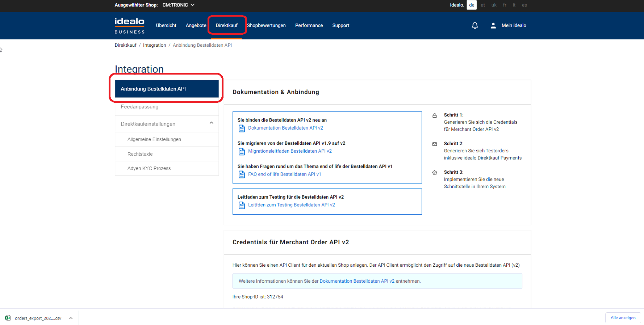Click document icon beside Dokumentation Bestelldaten API v2
This screenshot has height=325, width=644.
point(242,128)
